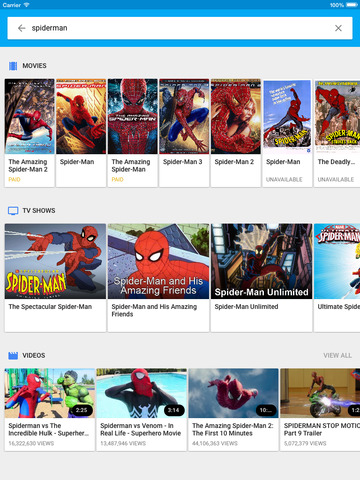Select SPIDERMAN STOP MOTION Part 9 Trailer title
Viewport: 360px width, 480px height.
(x=322, y=430)
